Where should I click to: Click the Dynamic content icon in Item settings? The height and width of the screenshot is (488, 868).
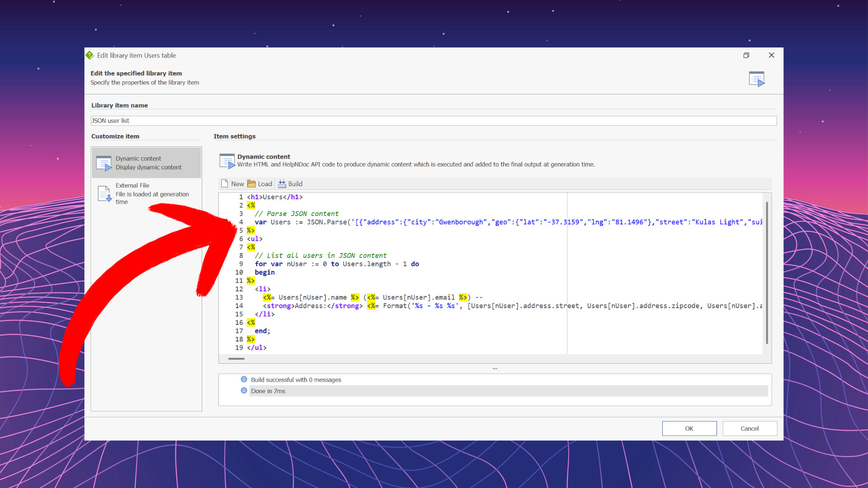(x=227, y=161)
